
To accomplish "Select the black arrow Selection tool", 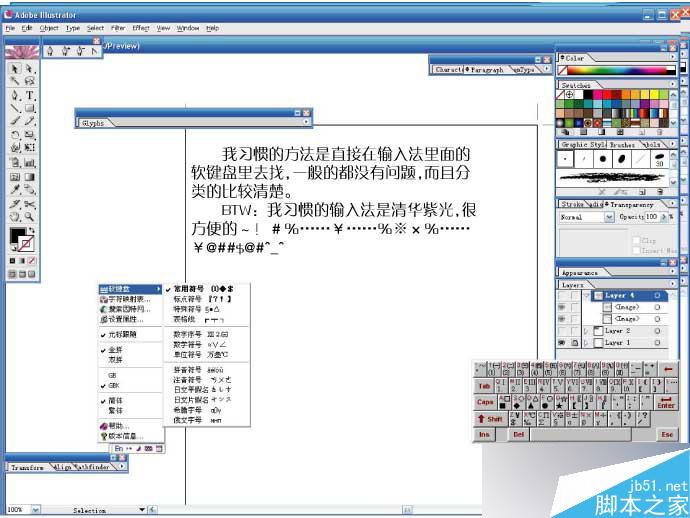I will (15, 69).
